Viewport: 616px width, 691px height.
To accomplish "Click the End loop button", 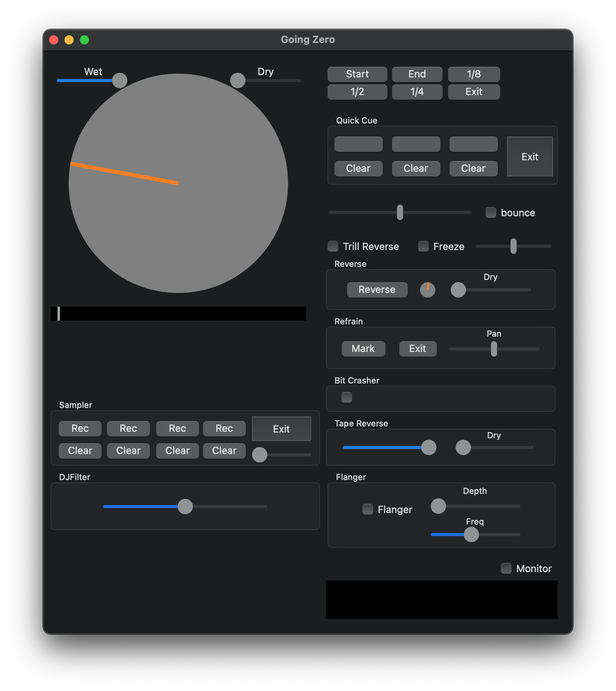I will (417, 74).
